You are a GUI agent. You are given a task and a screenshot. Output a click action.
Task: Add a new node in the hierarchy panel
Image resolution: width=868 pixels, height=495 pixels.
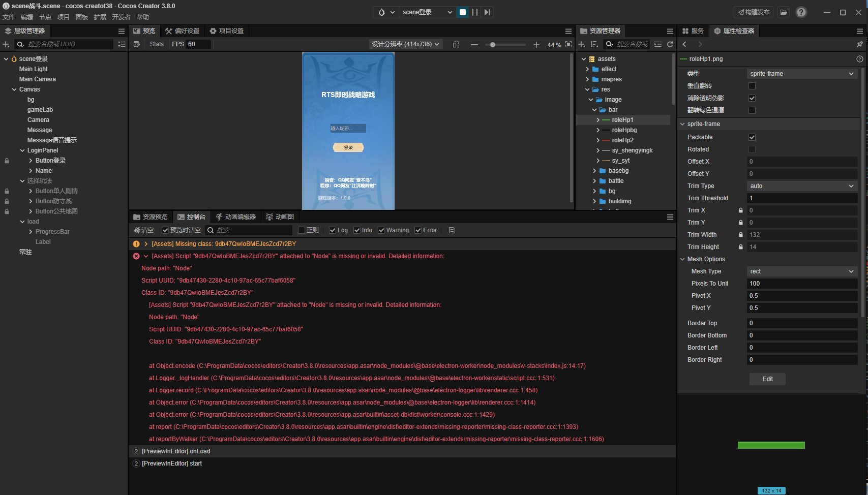(x=6, y=44)
